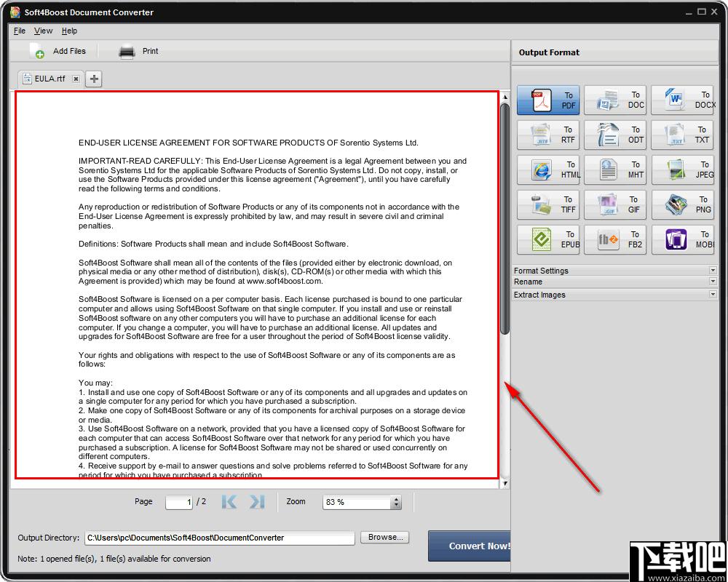Click the Output Format panel header

click(x=614, y=52)
